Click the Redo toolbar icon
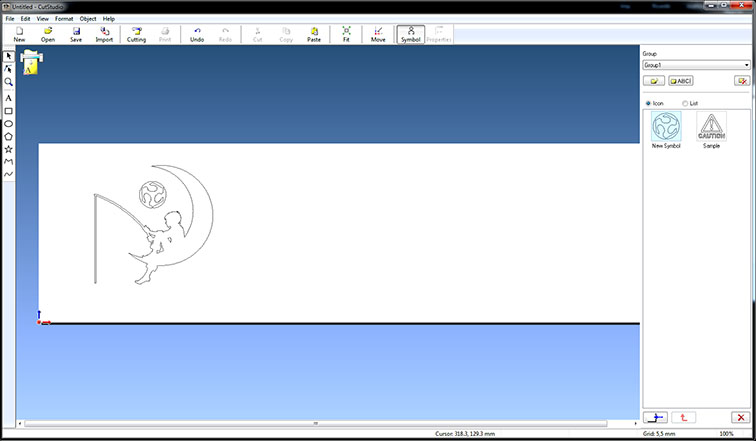Image resolution: width=756 pixels, height=441 pixels. (225, 35)
